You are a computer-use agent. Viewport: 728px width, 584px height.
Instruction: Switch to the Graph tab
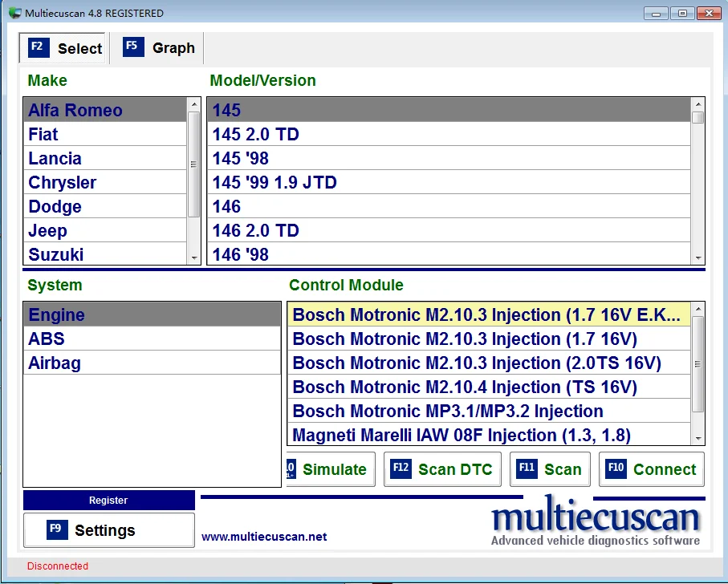[x=160, y=48]
